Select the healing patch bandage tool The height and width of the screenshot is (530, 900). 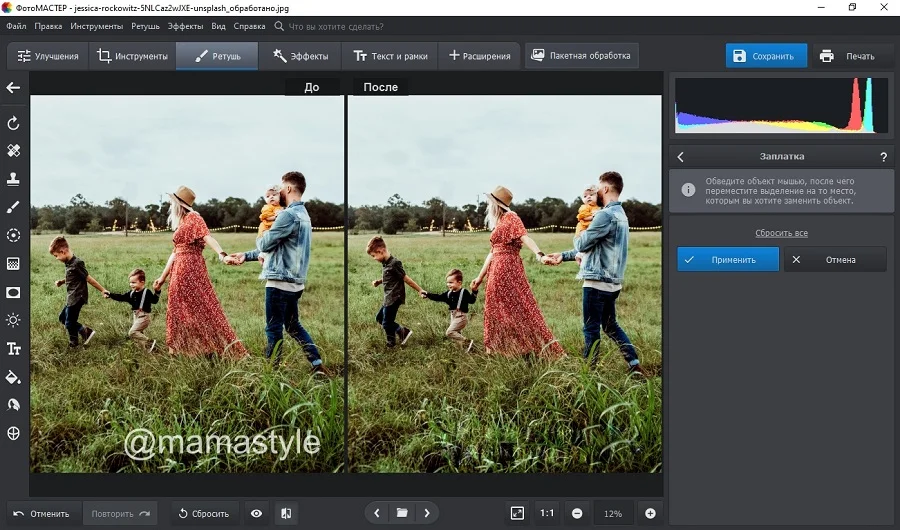[14, 151]
